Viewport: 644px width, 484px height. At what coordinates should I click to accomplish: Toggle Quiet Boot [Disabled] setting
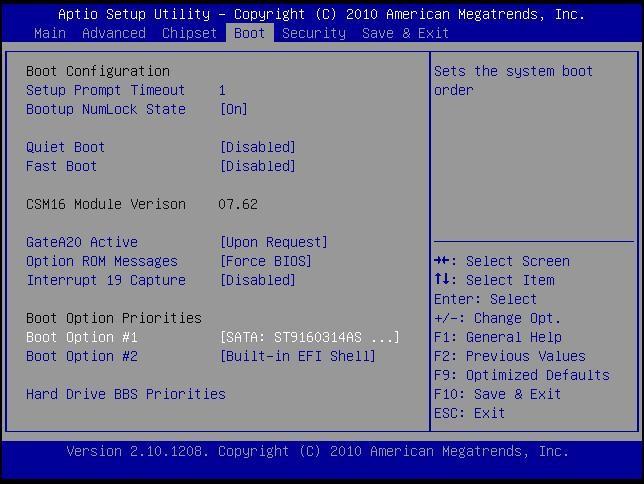coord(257,147)
